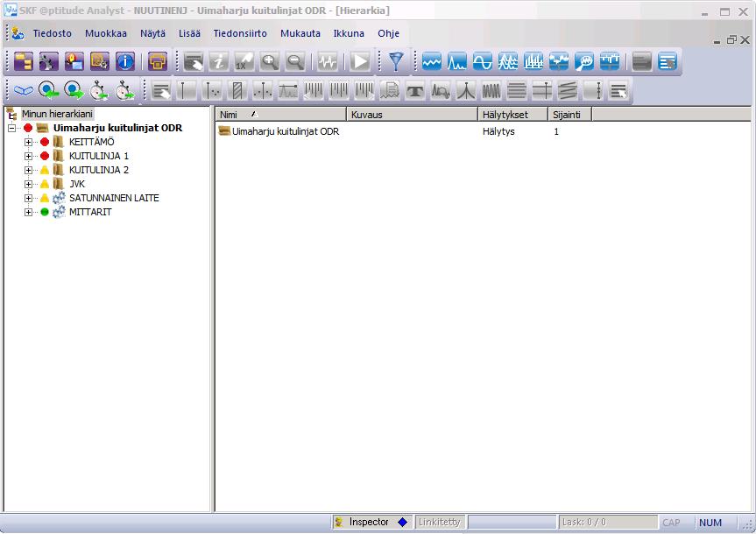This screenshot has width=756, height=534.
Task: Select Minun hierarkiani root in tree
Action: pyautogui.click(x=57, y=114)
